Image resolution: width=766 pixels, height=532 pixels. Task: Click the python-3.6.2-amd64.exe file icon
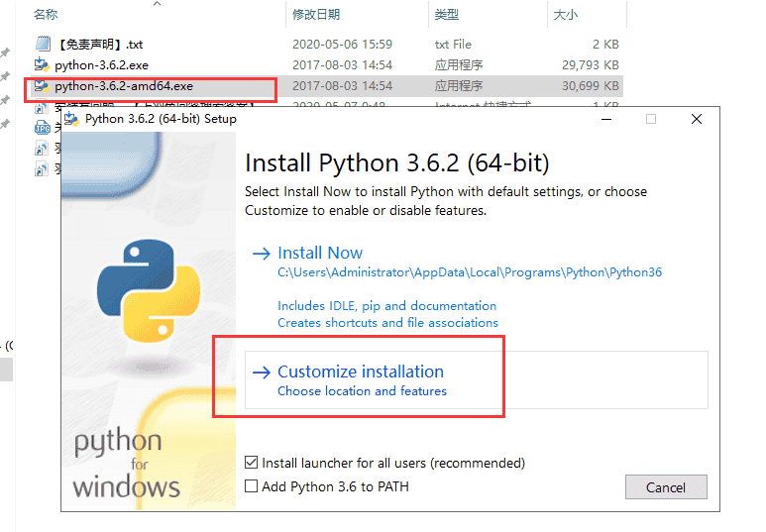(x=42, y=86)
